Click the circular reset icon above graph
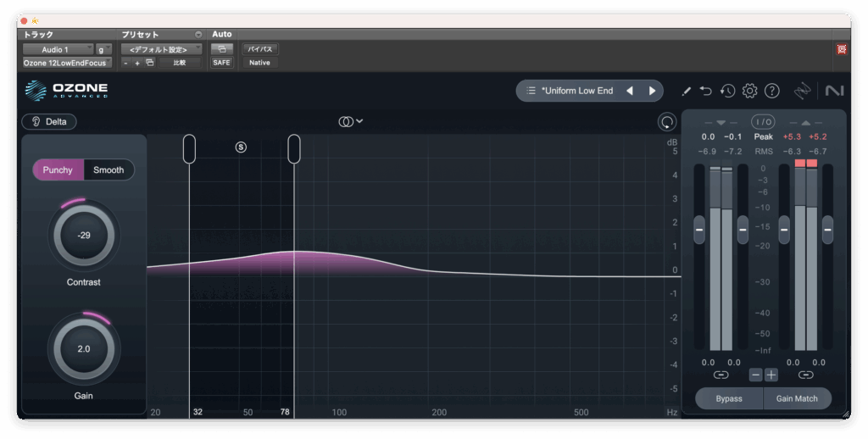The width and height of the screenshot is (868, 439). pos(667,122)
